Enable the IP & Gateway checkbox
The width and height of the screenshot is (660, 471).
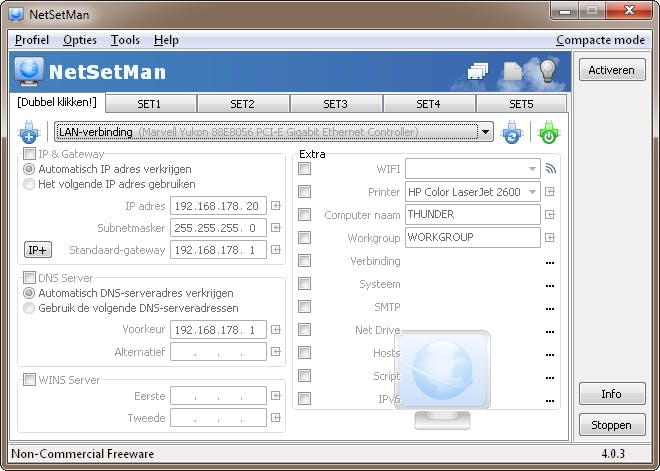[x=29, y=154]
